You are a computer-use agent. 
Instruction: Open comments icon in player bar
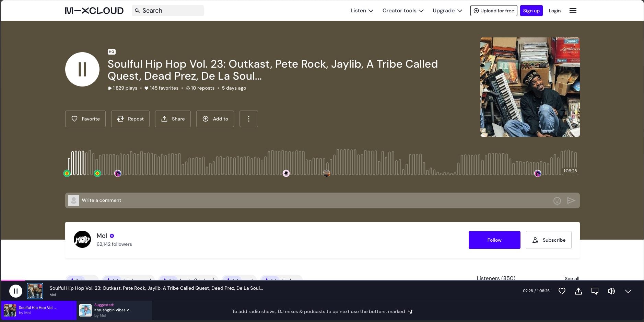pyautogui.click(x=595, y=291)
